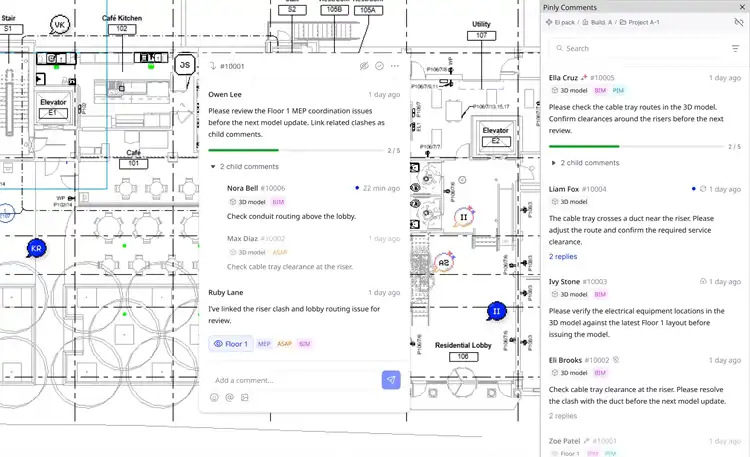The width and height of the screenshot is (750, 457).
Task: Click the KR comment pin on the plan
Action: click(36, 248)
